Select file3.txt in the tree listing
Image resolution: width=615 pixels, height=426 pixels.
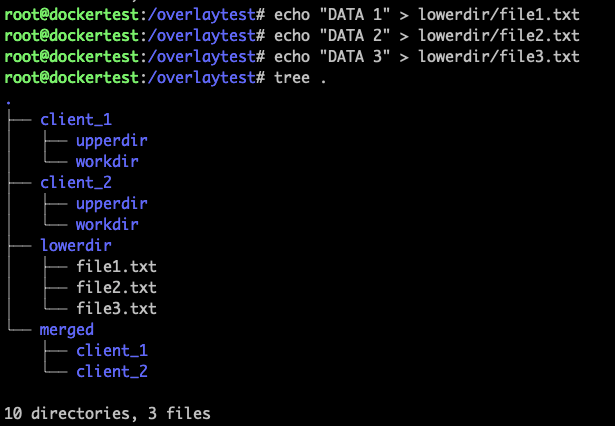[116, 309]
